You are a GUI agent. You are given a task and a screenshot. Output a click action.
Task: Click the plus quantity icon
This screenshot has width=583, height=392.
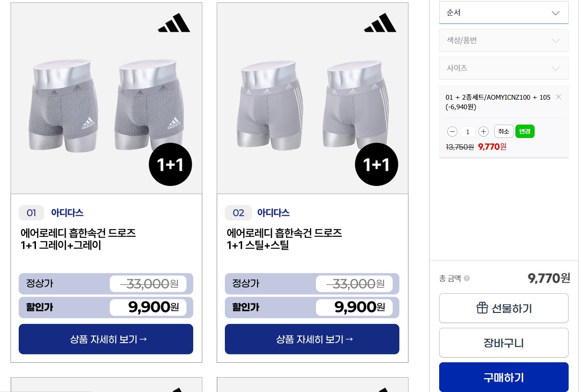[483, 131]
